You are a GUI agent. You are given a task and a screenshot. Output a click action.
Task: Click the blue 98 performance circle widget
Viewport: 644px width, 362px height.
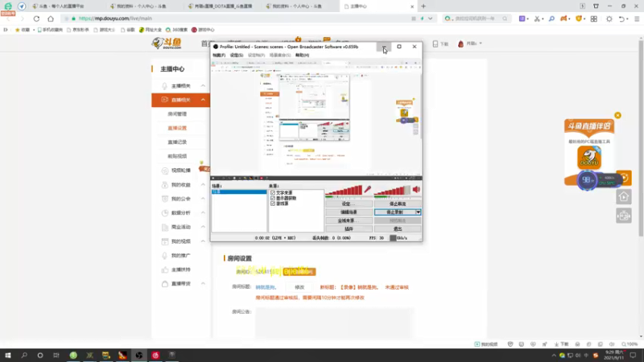click(x=587, y=179)
